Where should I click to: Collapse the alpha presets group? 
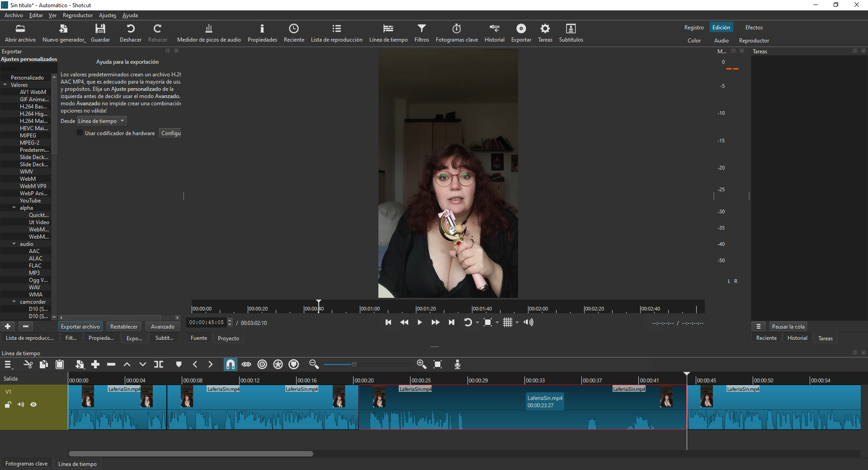pos(14,208)
